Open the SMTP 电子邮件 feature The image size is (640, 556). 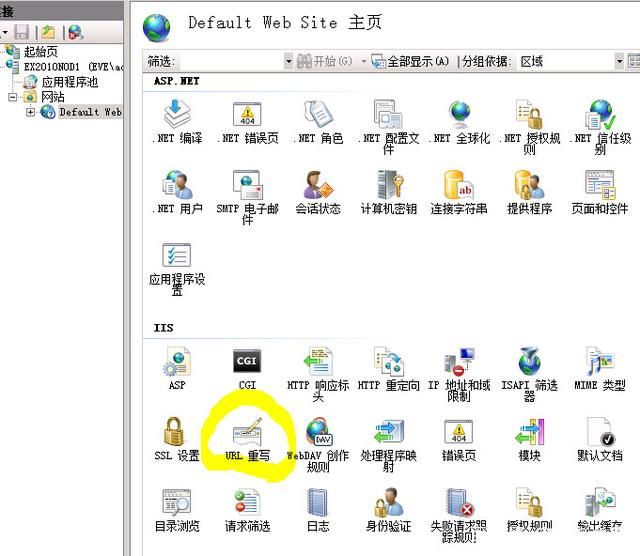[x=247, y=197]
